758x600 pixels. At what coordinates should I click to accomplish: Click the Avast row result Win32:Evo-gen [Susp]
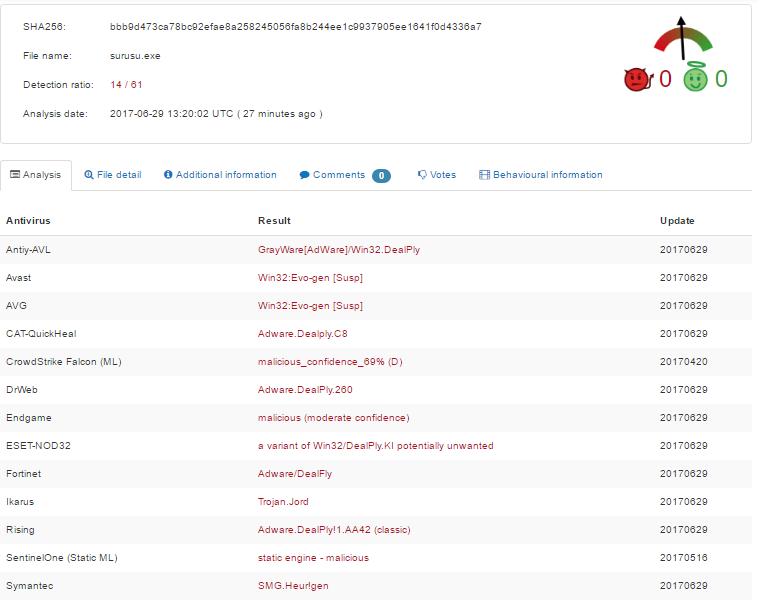coord(310,278)
